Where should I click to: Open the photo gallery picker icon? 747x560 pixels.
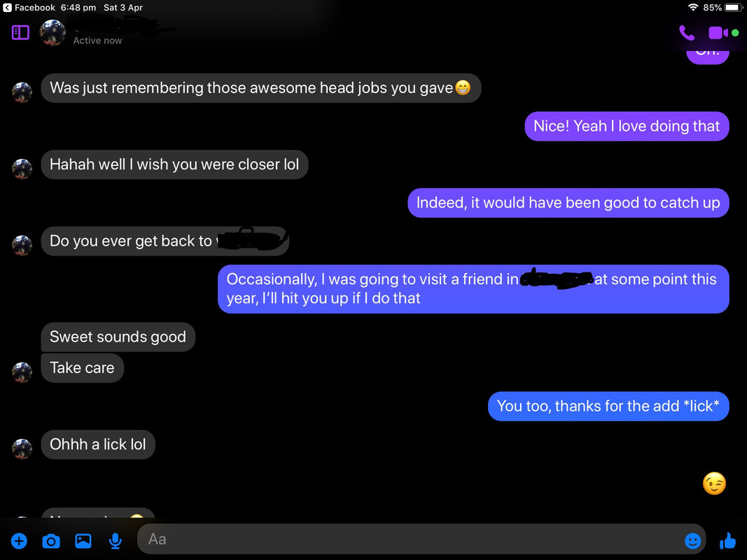click(83, 541)
